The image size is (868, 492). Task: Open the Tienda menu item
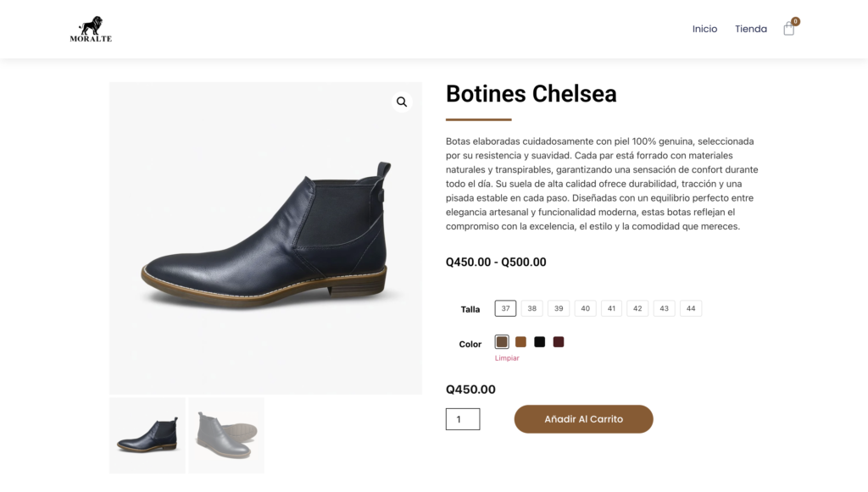pos(751,29)
